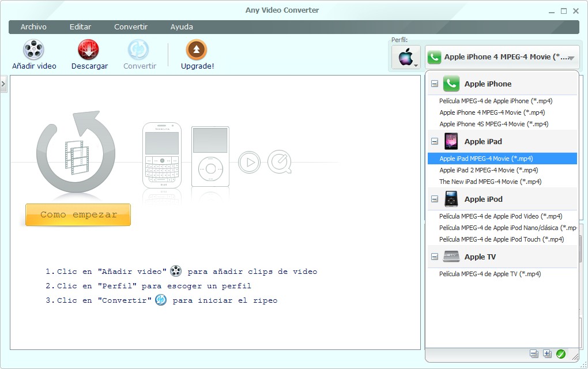Collapse the Apple TV group
Screen dimensions: 588x369
[435, 257]
